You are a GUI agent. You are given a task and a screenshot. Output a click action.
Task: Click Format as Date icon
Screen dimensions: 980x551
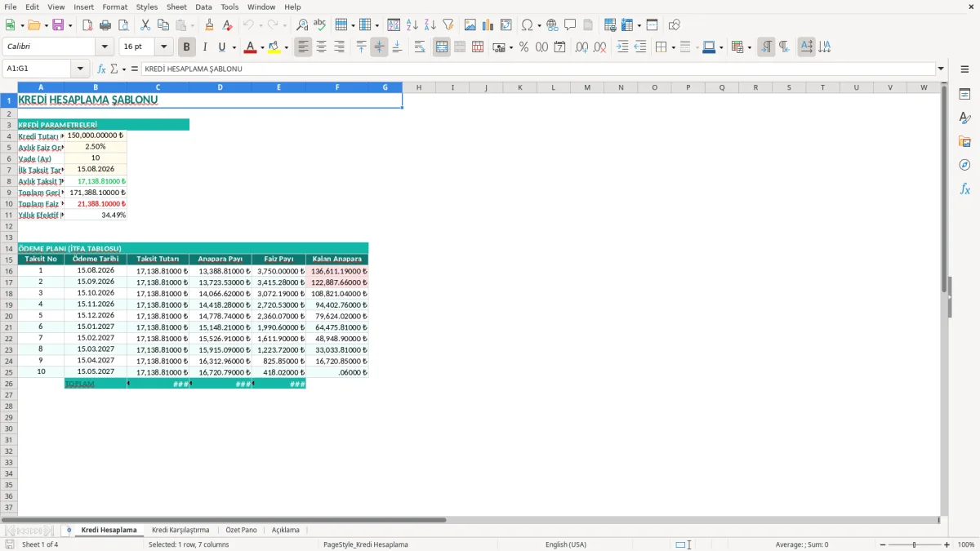point(559,47)
